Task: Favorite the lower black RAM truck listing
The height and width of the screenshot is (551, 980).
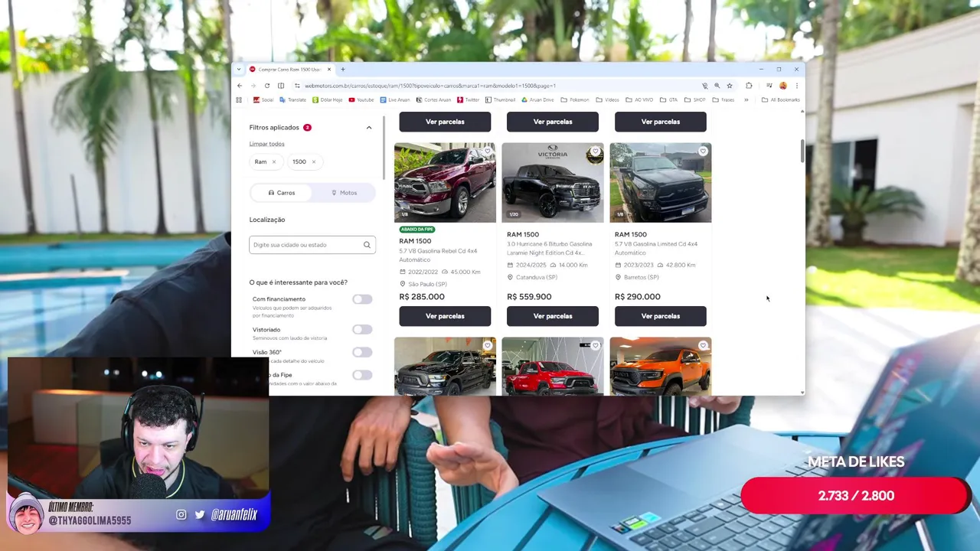Action: (487, 346)
